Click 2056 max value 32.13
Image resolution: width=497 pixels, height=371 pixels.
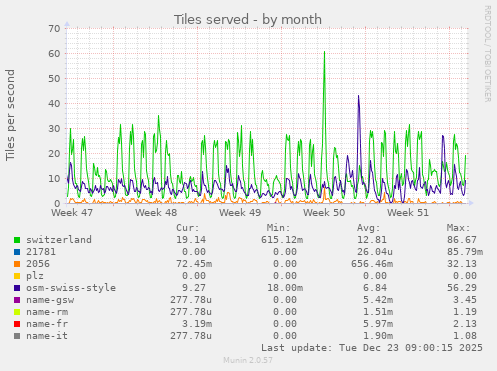pos(462,264)
